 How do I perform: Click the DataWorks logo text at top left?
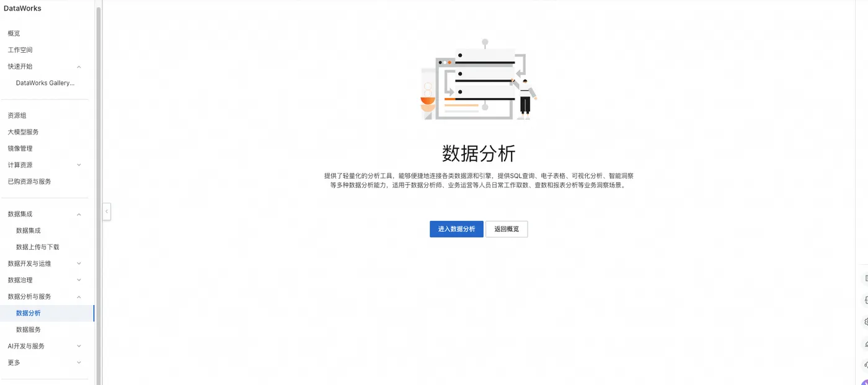click(22, 8)
